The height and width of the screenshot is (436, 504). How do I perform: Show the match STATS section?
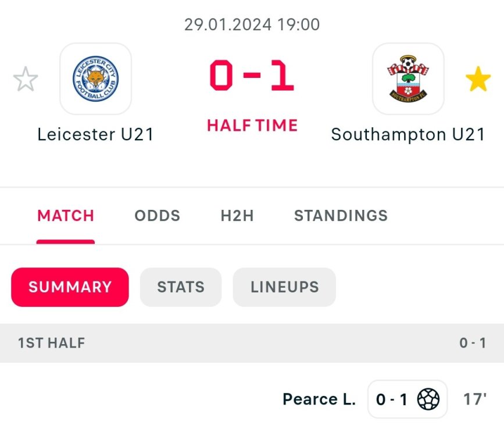tap(181, 287)
